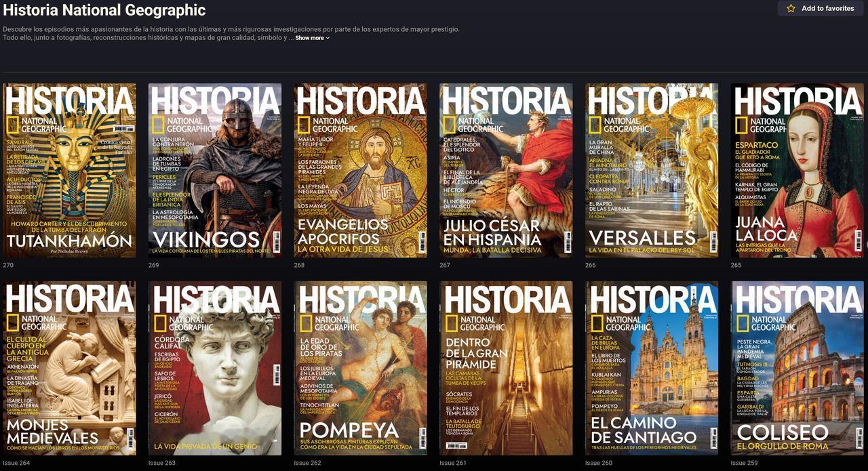Image resolution: width=868 pixels, height=471 pixels.
Task: Open the Coliseo cover, issue 259
Action: 797,368
